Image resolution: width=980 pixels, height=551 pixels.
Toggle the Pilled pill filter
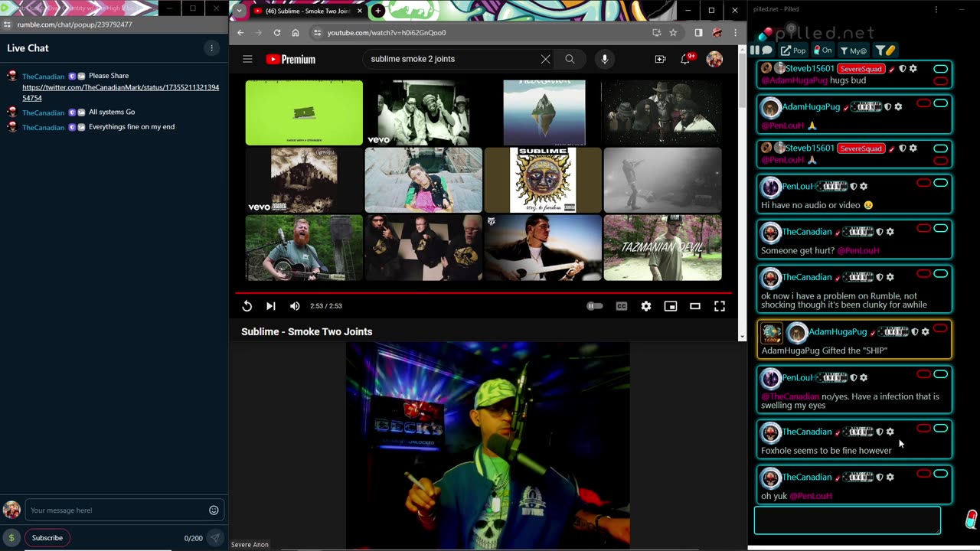[x=885, y=51]
